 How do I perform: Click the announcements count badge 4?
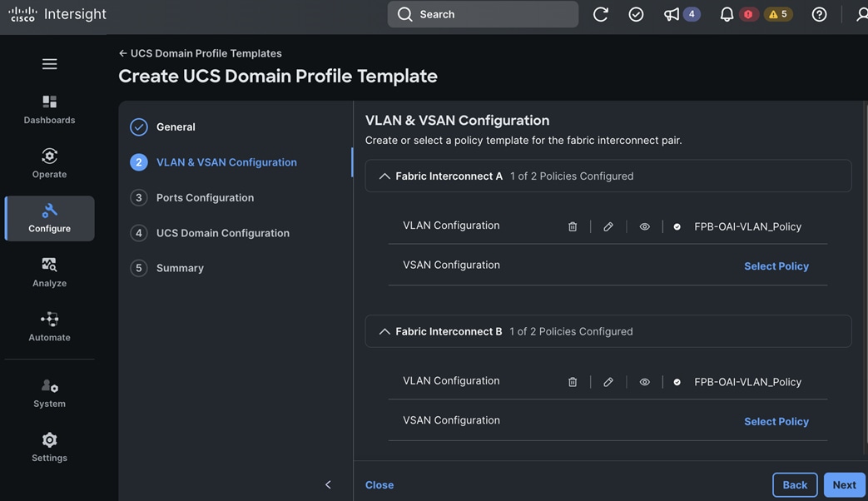[x=692, y=14]
